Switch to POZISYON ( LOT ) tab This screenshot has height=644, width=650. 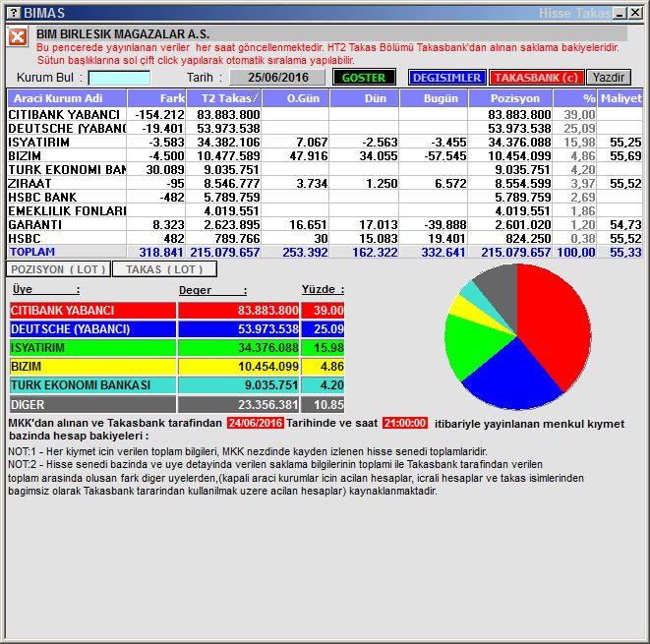(58, 269)
